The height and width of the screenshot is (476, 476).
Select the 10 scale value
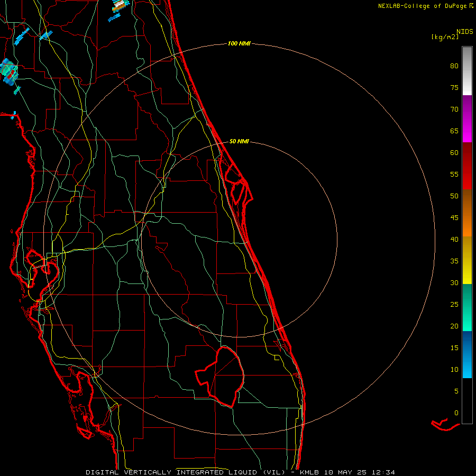point(454,370)
